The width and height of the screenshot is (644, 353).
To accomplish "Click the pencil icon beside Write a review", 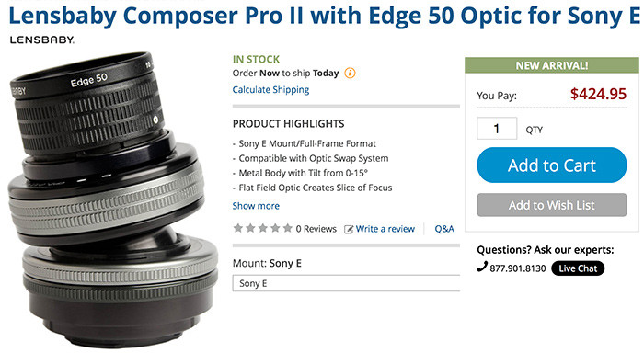I will click(349, 229).
